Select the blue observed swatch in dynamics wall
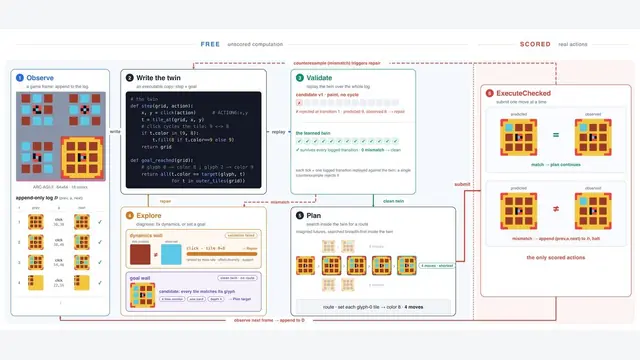 171,254
